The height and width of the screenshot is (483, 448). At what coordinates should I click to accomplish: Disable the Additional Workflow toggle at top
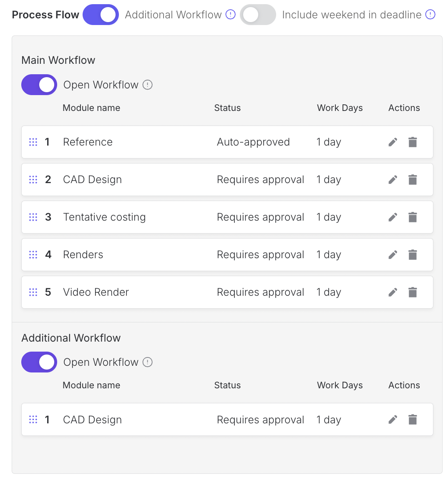click(x=101, y=15)
